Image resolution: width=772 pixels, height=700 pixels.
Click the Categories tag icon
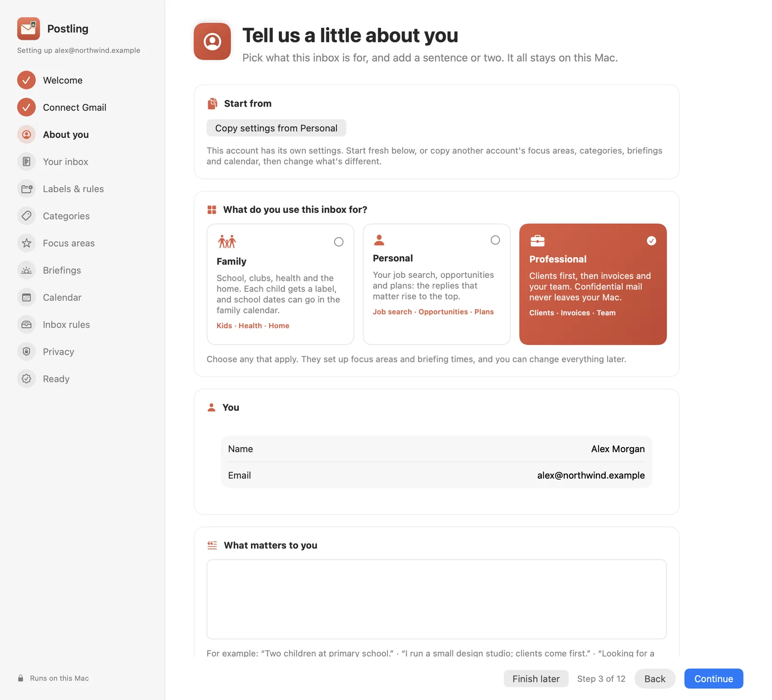[27, 216]
